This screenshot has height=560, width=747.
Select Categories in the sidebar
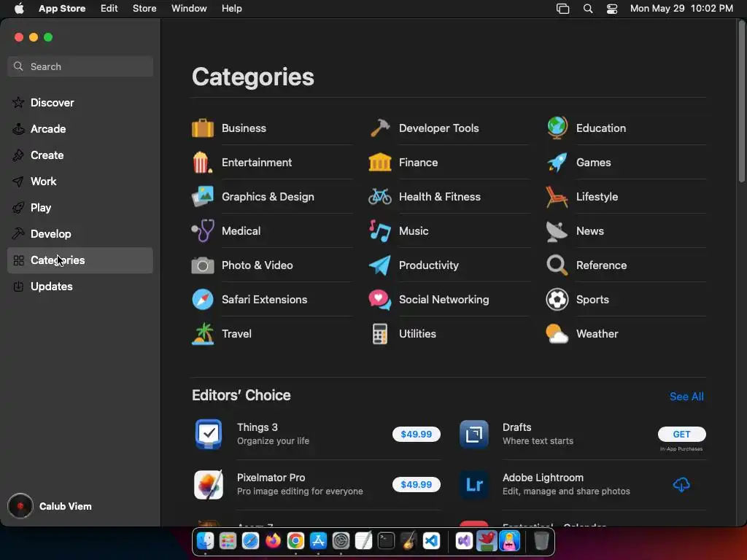point(80,260)
